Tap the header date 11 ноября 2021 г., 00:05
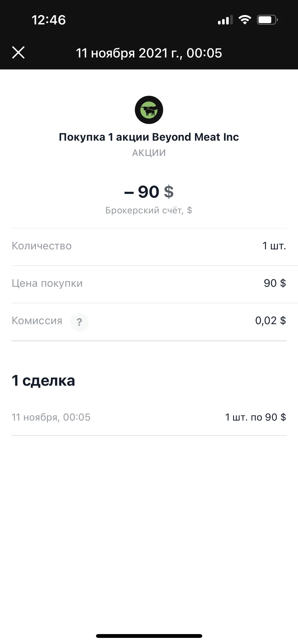This screenshot has height=644, width=298. tap(149, 53)
